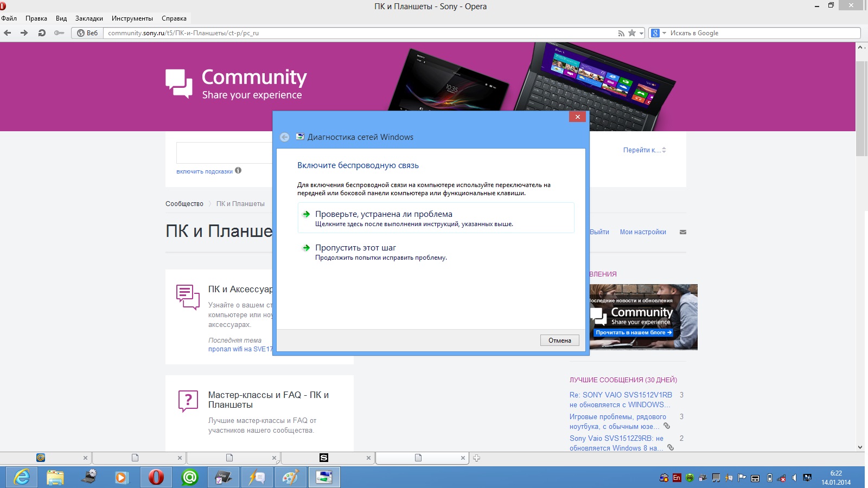Open the 'пропал wifi на SVE17' topic link
Screen dimensions: 868x488
coord(240,349)
